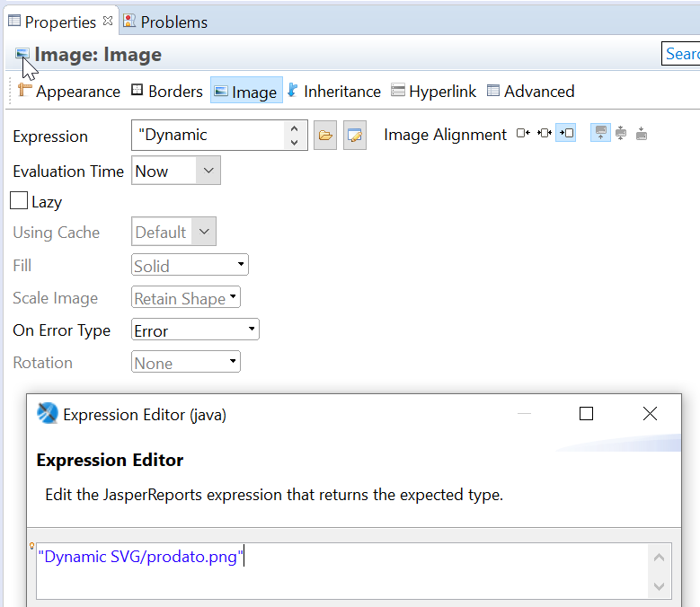Set image vertical alignment to top
The height and width of the screenshot is (607, 700).
coord(600,134)
